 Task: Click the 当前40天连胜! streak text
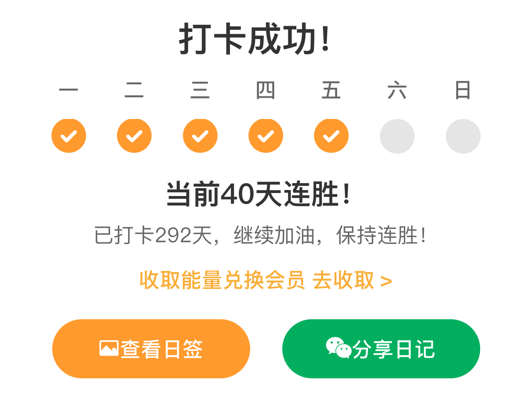pos(259,194)
